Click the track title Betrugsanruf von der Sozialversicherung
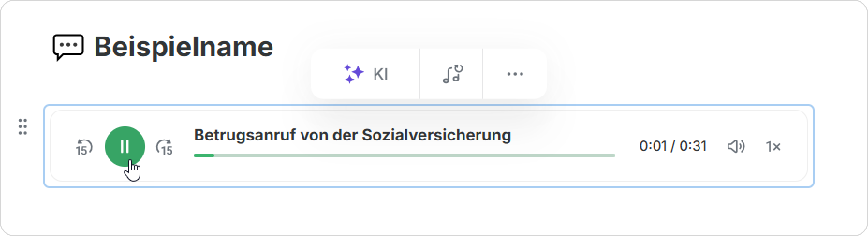 coord(352,135)
